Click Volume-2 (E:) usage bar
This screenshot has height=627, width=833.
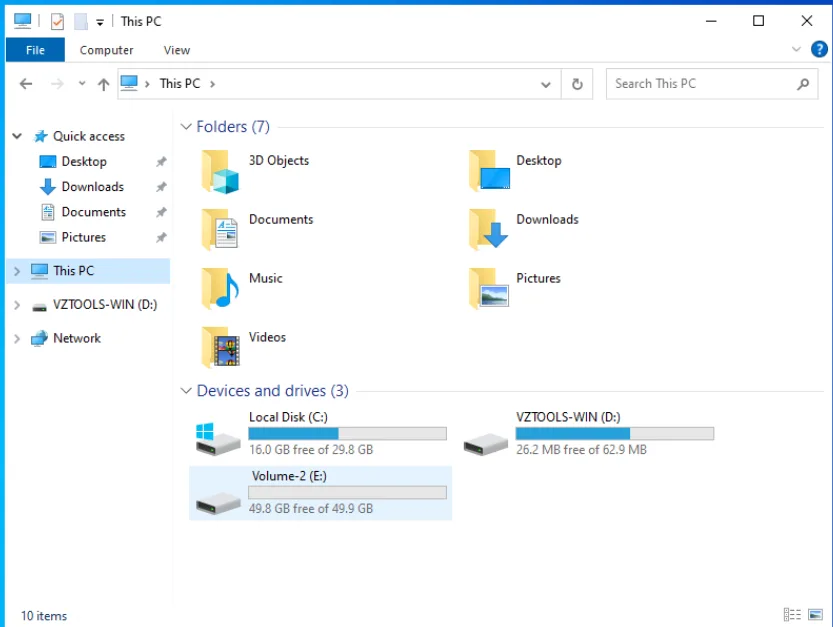point(347,493)
